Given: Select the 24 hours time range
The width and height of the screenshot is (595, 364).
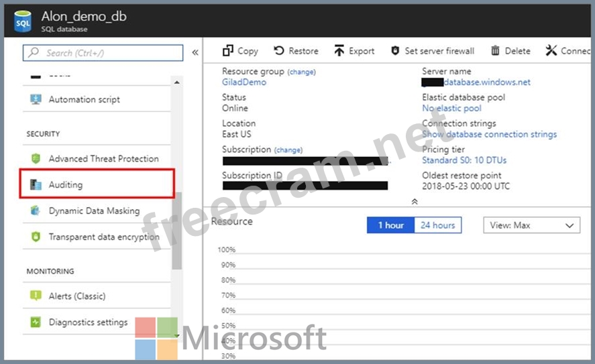Looking at the screenshot, I should click(438, 225).
